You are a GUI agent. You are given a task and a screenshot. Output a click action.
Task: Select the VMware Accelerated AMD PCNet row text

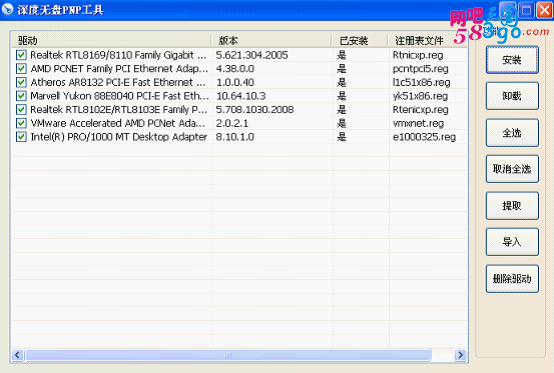pos(118,123)
